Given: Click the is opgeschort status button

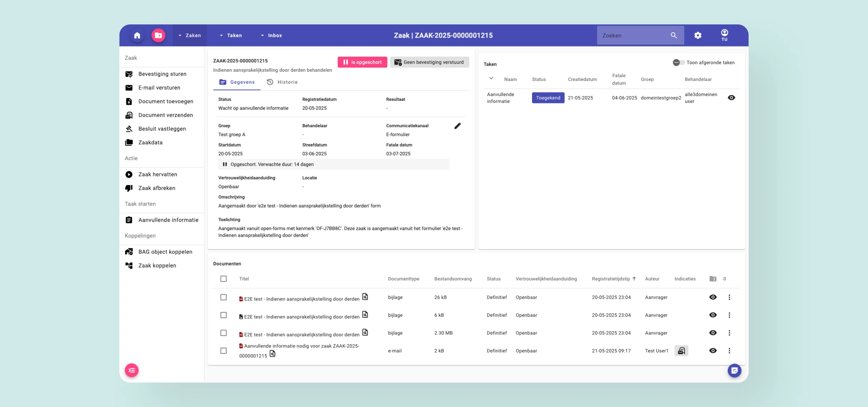Looking at the screenshot, I should (362, 62).
